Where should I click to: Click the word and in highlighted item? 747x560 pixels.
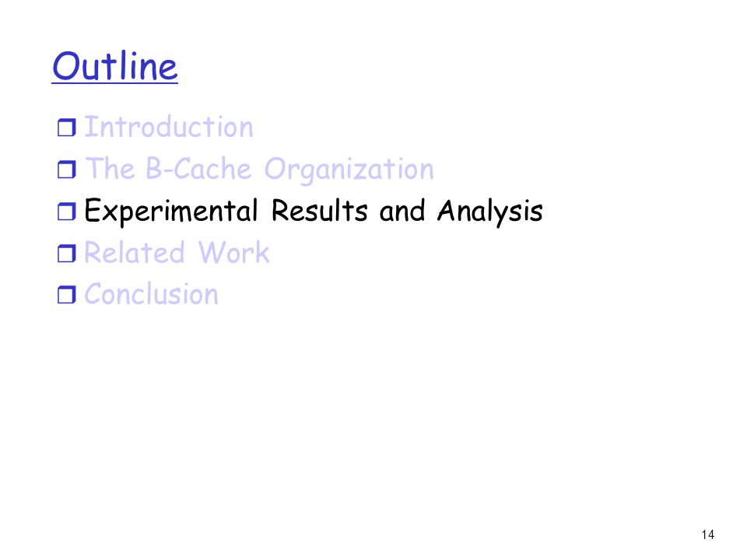(402, 211)
